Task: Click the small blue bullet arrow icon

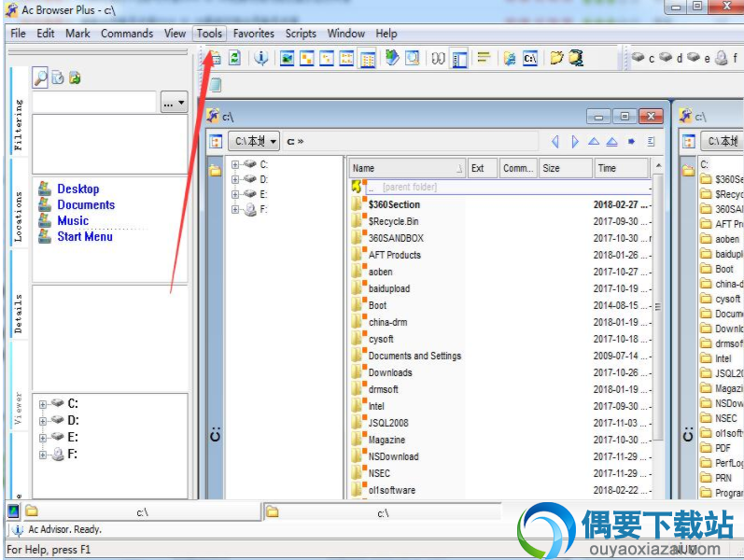Action: (x=631, y=142)
